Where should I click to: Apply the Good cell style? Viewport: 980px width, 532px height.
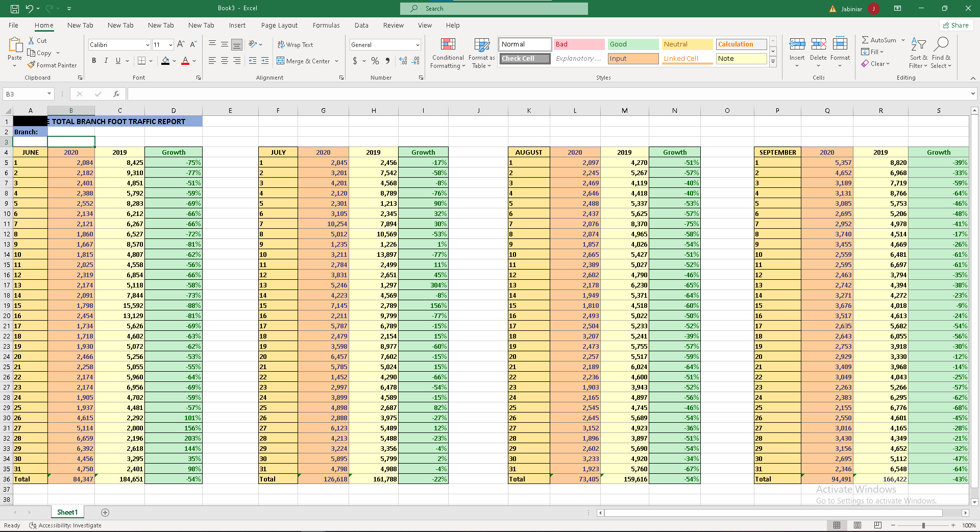[x=633, y=44]
